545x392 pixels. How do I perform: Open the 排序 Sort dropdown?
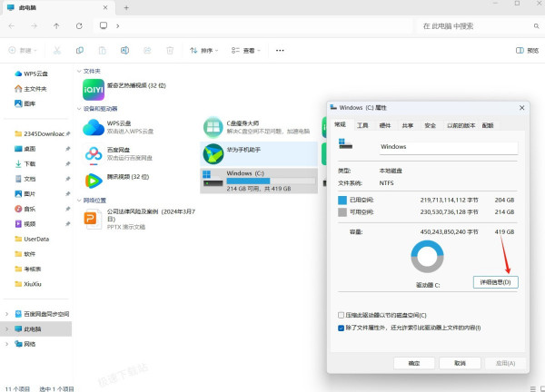click(x=204, y=51)
